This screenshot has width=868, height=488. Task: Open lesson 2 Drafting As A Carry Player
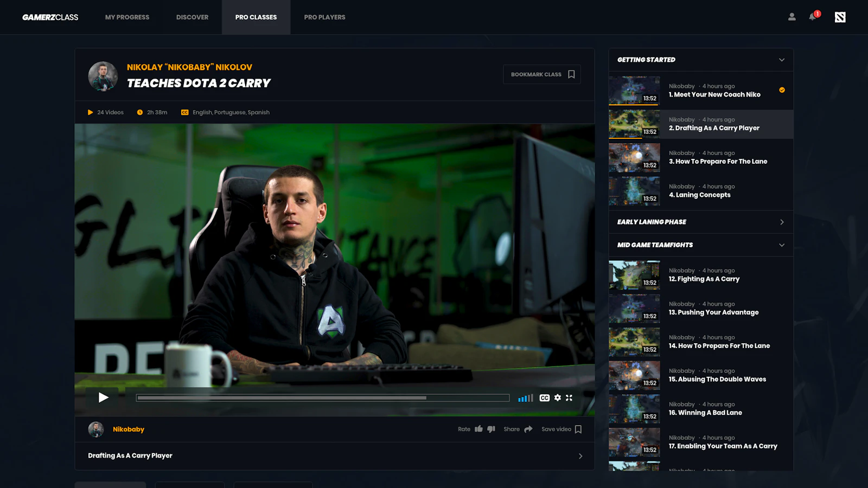coord(701,124)
